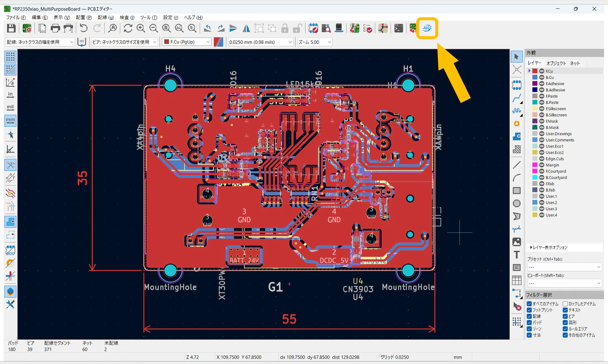Refresh the view using the refresh icon
The image size is (608, 364).
point(128,28)
